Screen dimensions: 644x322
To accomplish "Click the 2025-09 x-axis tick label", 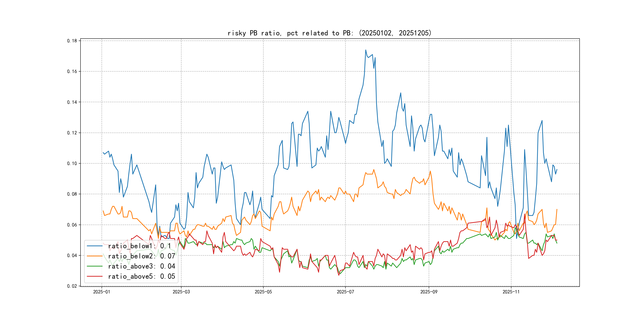I will [x=429, y=292].
